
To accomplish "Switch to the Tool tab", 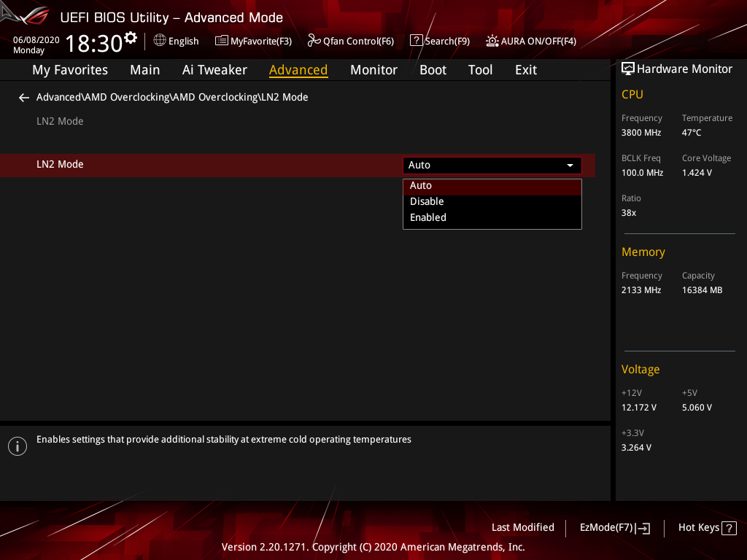I will click(480, 70).
